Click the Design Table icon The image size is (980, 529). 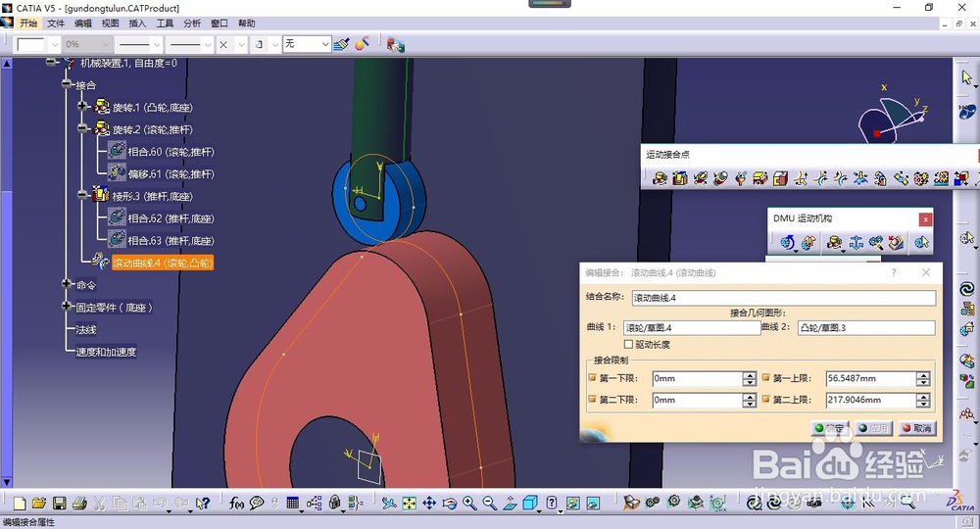[x=292, y=504]
